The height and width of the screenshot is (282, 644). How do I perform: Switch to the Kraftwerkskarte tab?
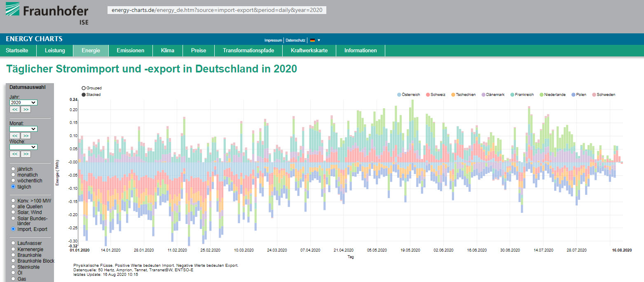coord(309,51)
